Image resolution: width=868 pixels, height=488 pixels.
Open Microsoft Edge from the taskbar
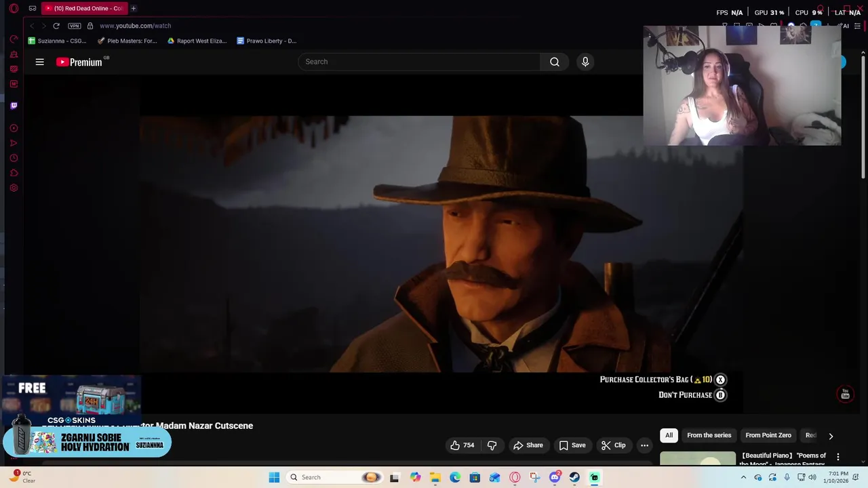pyautogui.click(x=455, y=477)
